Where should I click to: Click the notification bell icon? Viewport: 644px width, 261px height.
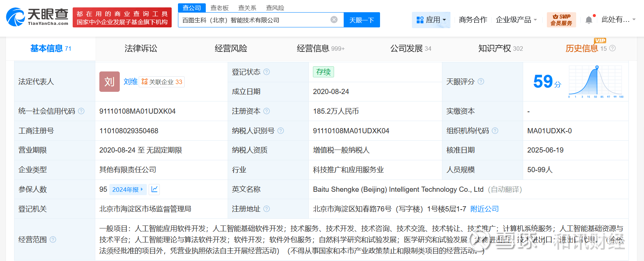tap(588, 20)
